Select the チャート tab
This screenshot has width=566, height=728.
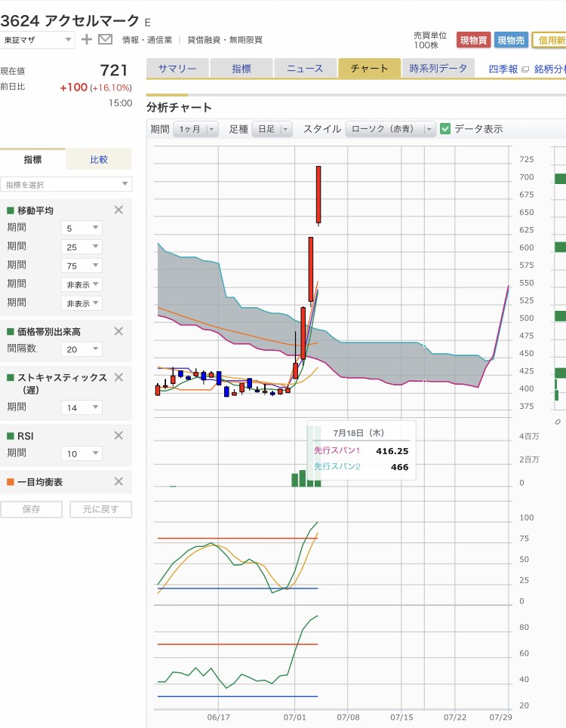369,68
